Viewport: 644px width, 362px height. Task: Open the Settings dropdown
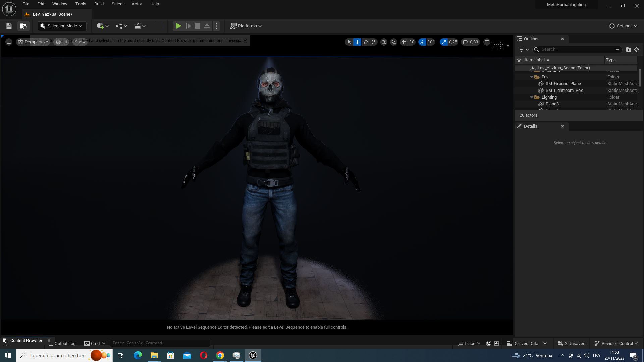click(623, 26)
